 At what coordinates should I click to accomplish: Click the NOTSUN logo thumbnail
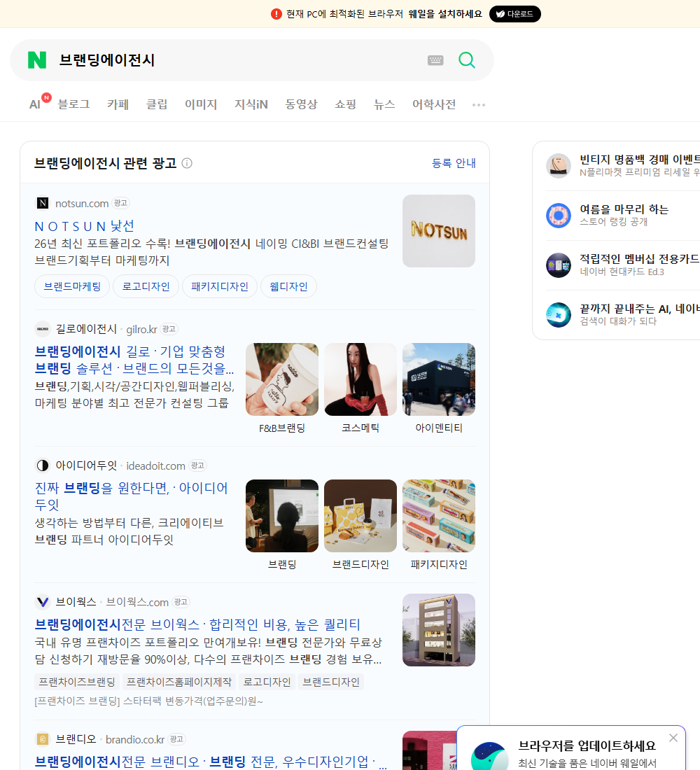(x=439, y=231)
